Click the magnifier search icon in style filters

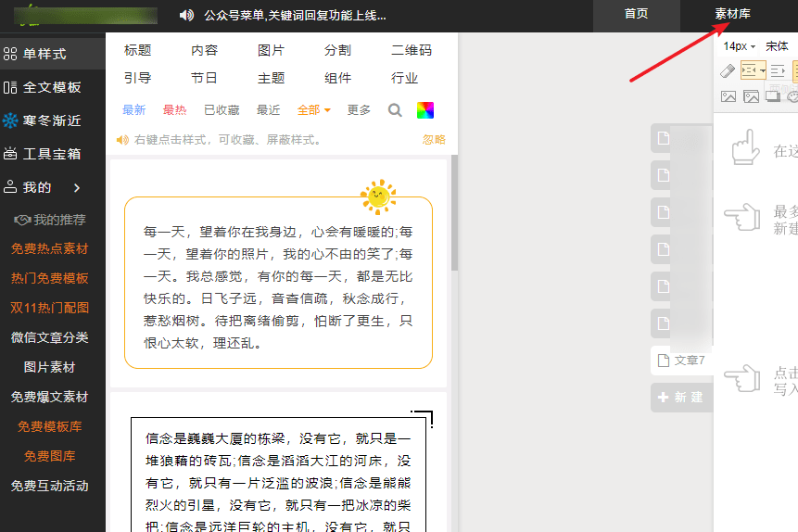tap(395, 110)
